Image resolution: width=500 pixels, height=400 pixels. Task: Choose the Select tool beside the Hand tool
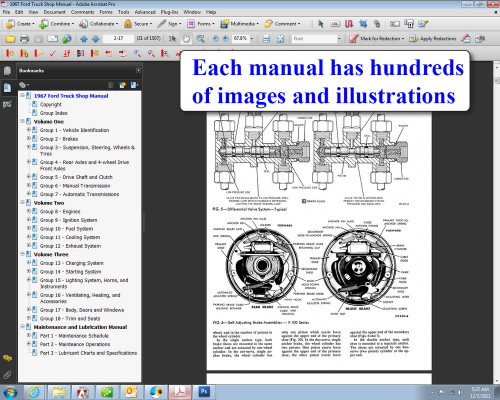[172, 39]
